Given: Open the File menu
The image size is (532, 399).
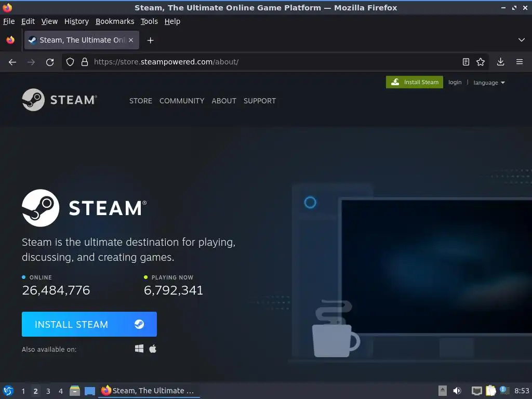Looking at the screenshot, I should point(9,21).
